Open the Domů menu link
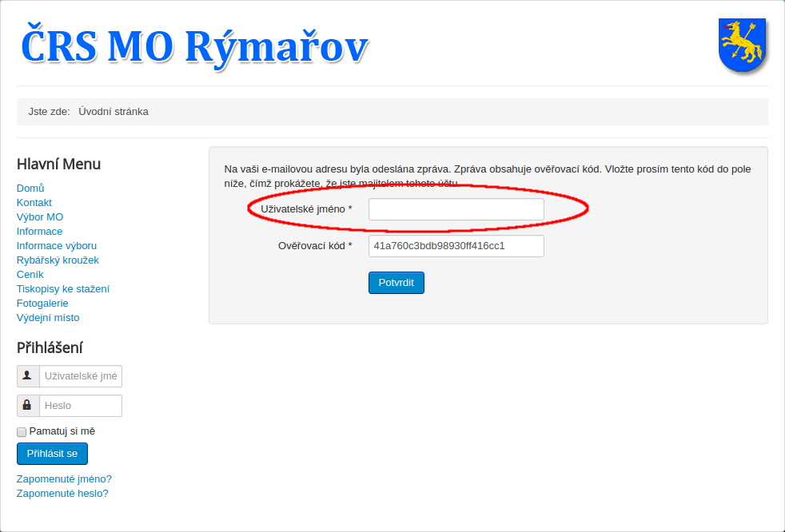The height and width of the screenshot is (532, 785). (x=30, y=189)
